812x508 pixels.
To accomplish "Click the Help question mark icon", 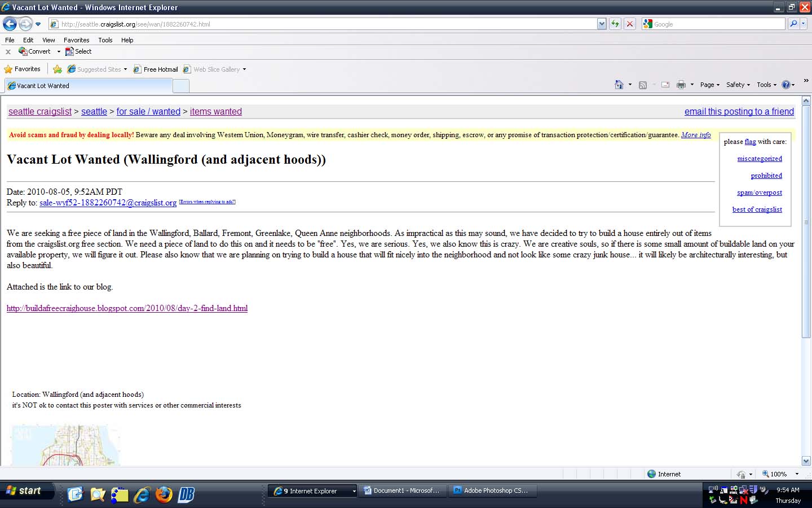I will [x=787, y=84].
